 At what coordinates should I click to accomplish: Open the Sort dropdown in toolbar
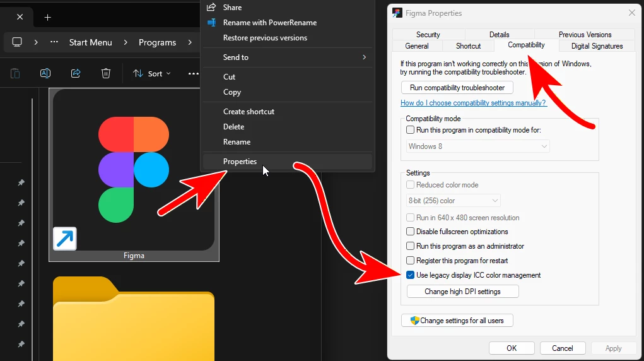pos(151,74)
